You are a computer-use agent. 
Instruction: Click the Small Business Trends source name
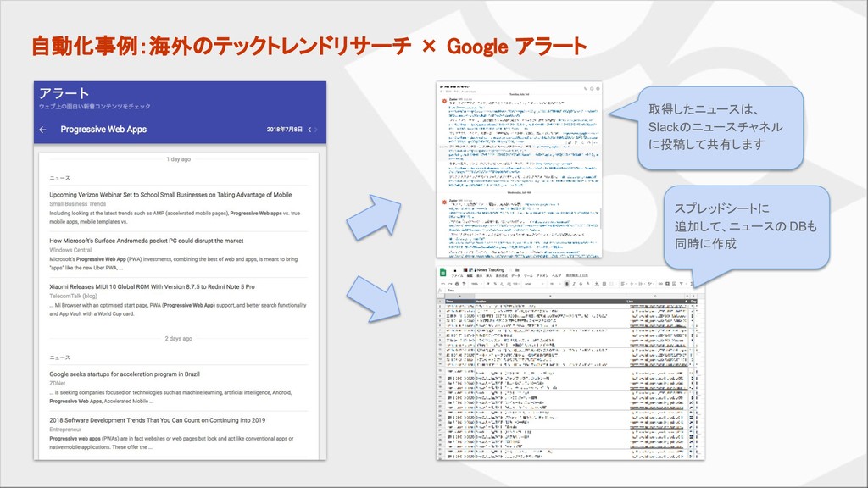click(x=77, y=203)
